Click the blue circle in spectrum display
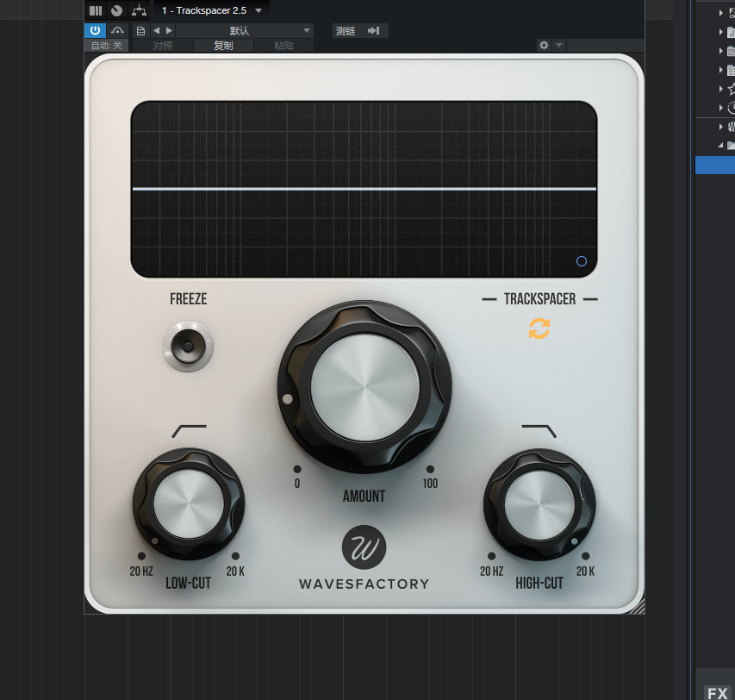This screenshot has width=735, height=700. click(x=582, y=261)
